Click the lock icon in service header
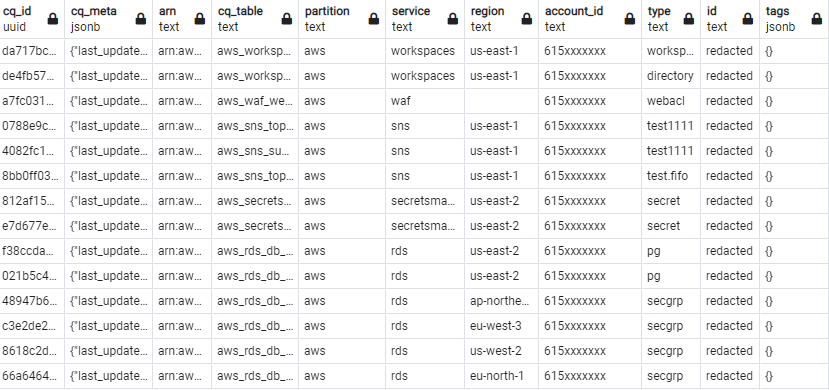829x390 pixels. (453, 19)
